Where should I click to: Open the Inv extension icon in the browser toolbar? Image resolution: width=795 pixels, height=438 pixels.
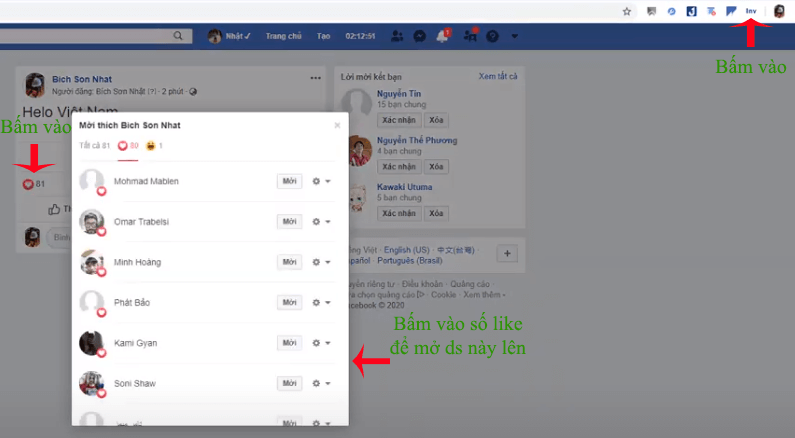point(751,11)
